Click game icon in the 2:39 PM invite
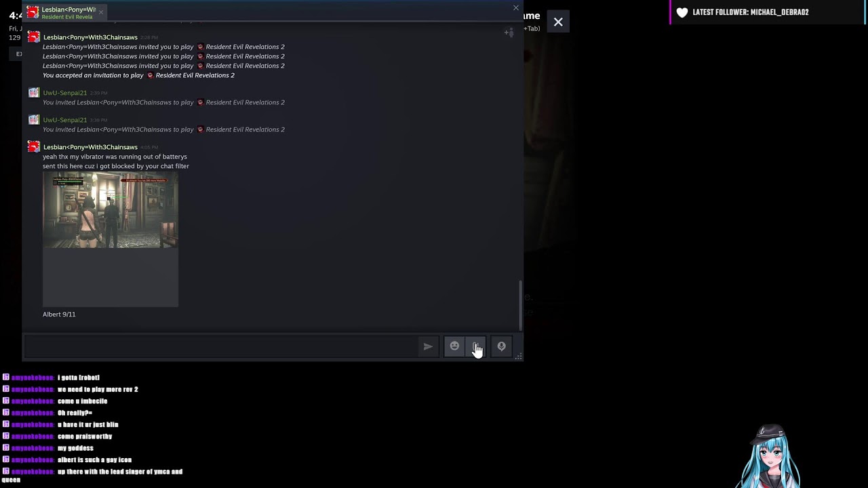868x488 pixels. [x=200, y=102]
